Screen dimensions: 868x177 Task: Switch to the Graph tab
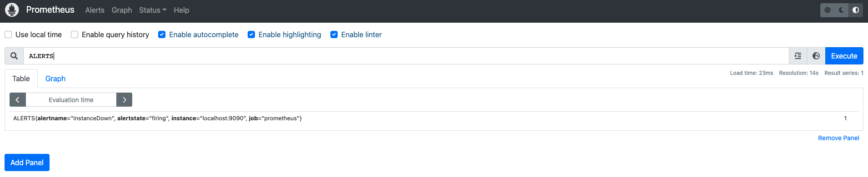(x=55, y=79)
